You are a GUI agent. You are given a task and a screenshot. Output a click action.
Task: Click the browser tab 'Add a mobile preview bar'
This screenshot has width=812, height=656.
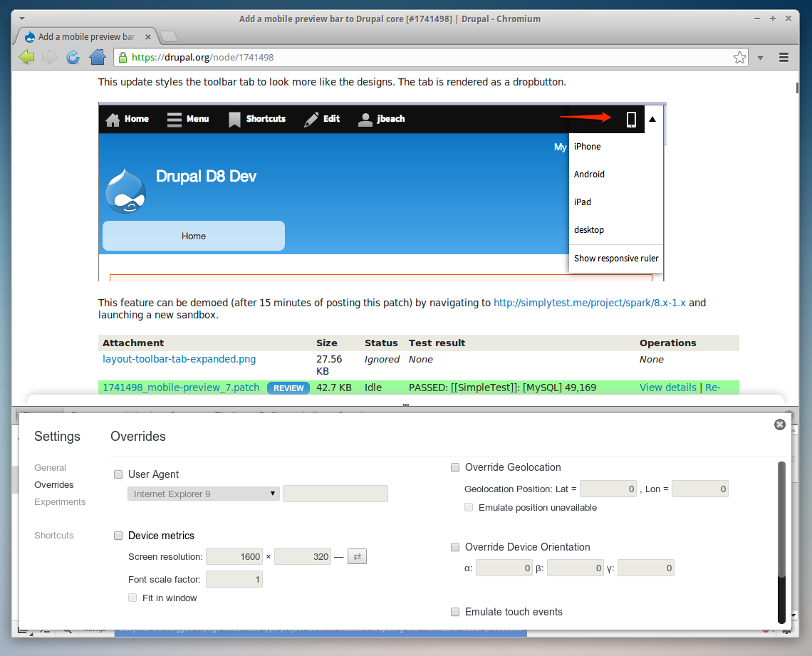point(86,37)
